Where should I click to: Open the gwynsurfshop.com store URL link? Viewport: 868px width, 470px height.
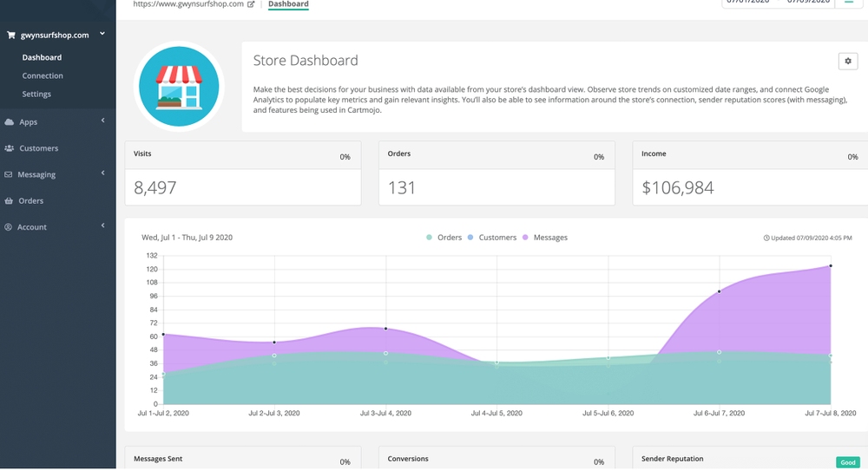188,4
